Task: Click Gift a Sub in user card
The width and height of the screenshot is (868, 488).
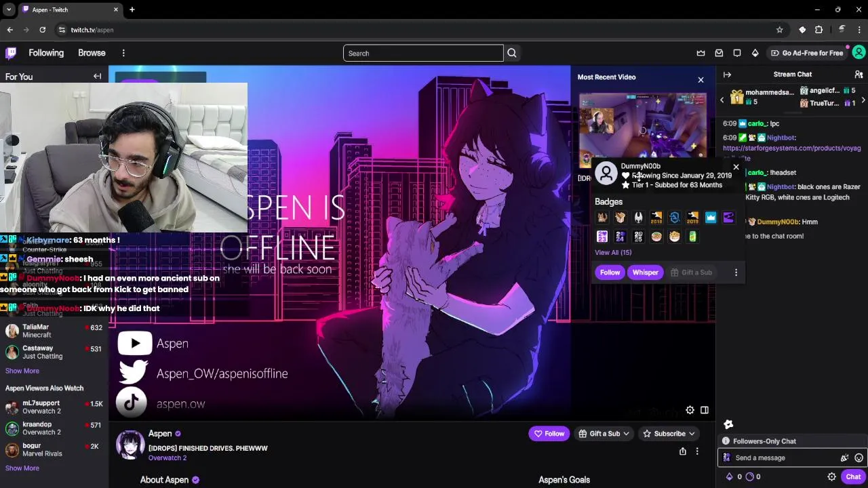Action: pos(691,272)
